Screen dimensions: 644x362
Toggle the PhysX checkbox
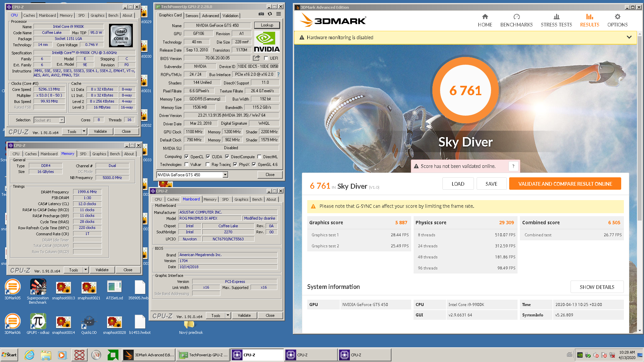click(x=235, y=165)
